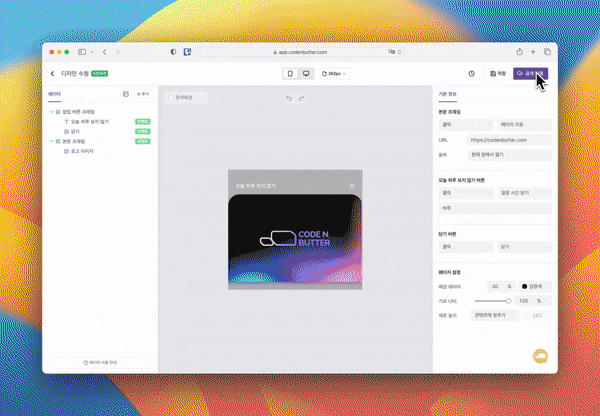Go forward with Safari forward arrow
The width and height of the screenshot is (600, 416).
click(x=117, y=52)
